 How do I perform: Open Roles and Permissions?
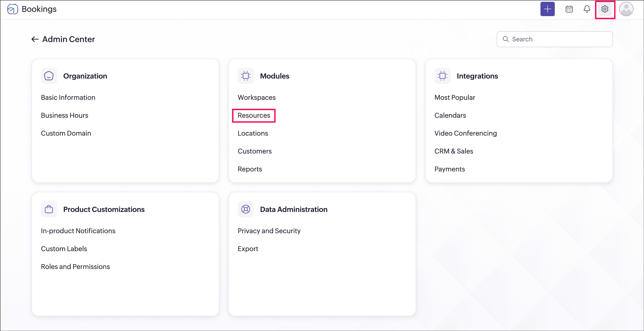coord(75,267)
